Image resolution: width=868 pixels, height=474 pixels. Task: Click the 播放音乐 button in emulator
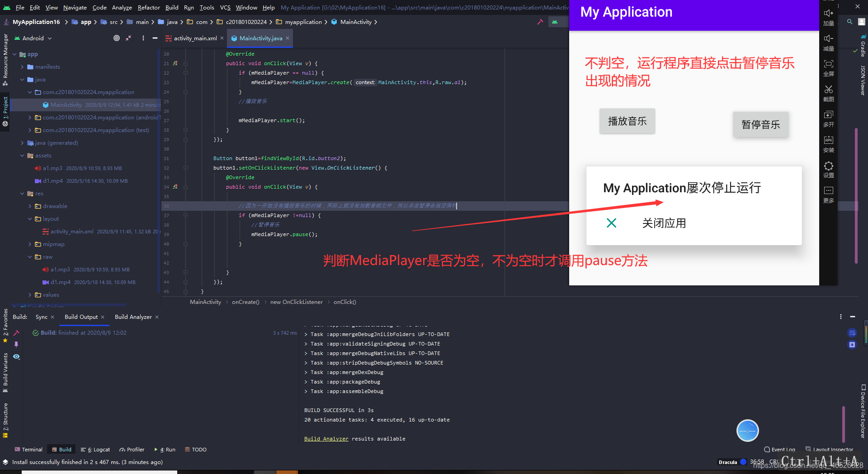click(627, 121)
